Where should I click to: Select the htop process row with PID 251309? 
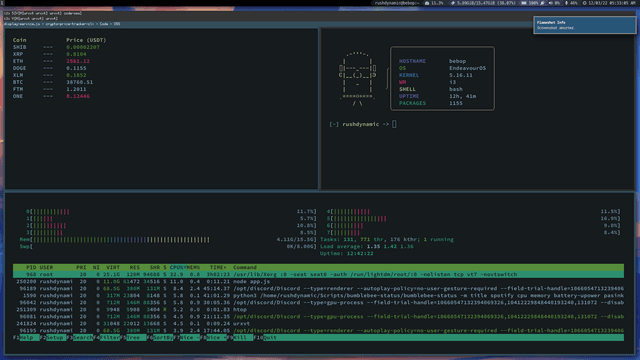[x=318, y=309]
